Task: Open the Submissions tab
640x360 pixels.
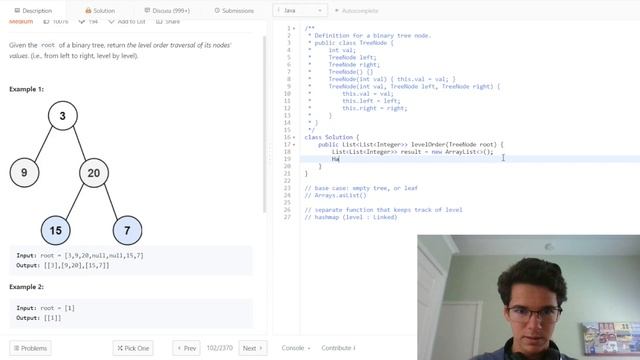Action: click(x=234, y=11)
